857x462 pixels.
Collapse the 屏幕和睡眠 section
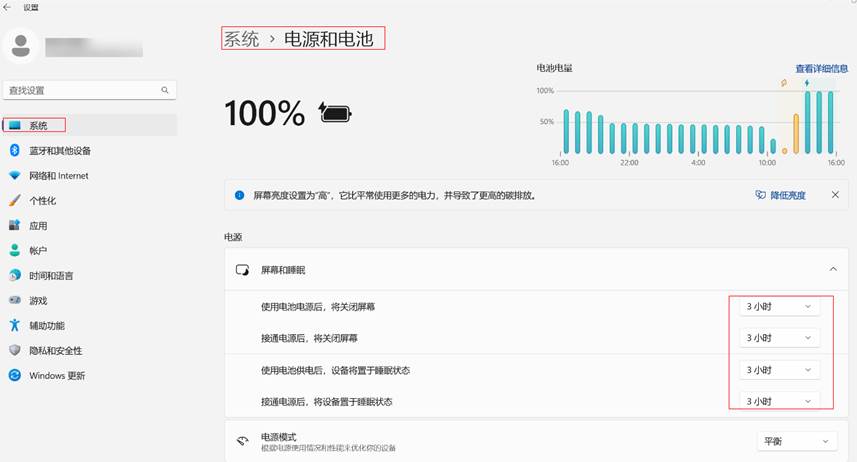832,269
